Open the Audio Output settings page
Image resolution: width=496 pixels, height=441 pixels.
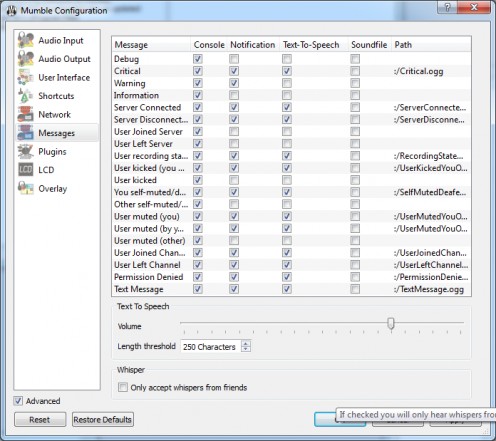pos(64,59)
